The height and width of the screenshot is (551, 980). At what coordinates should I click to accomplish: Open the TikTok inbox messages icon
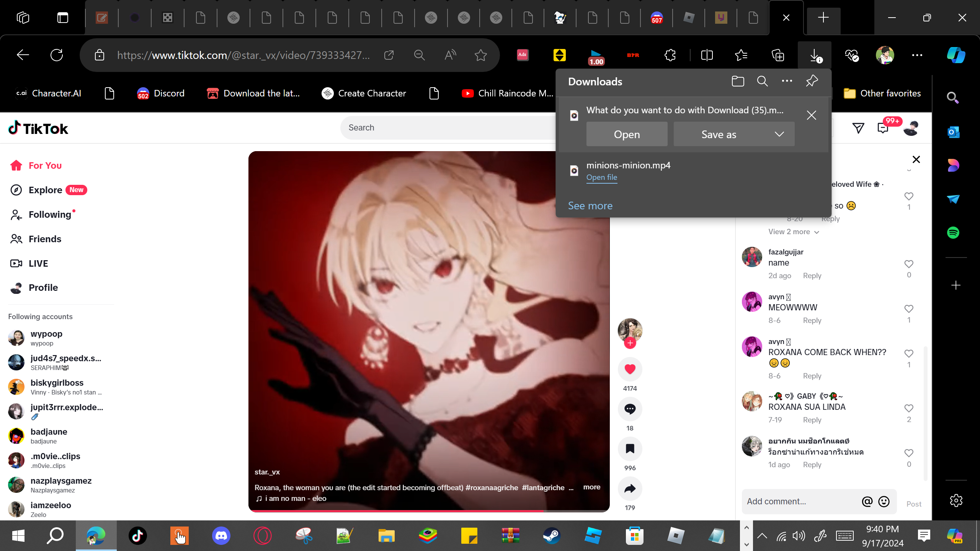tap(883, 129)
